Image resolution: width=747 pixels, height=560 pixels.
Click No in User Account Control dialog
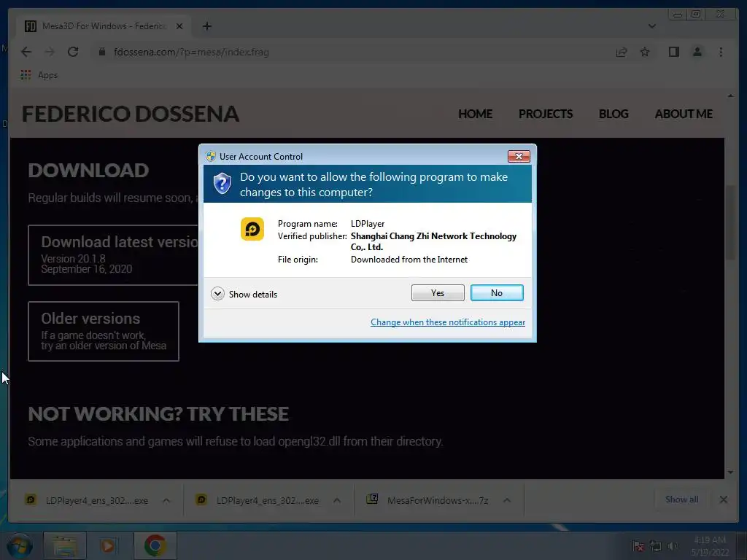click(496, 293)
